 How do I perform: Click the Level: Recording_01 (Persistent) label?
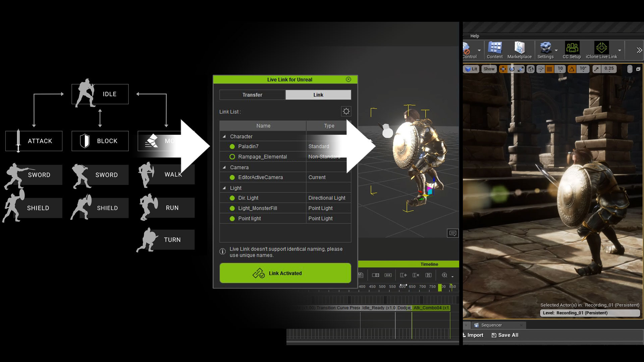(590, 313)
